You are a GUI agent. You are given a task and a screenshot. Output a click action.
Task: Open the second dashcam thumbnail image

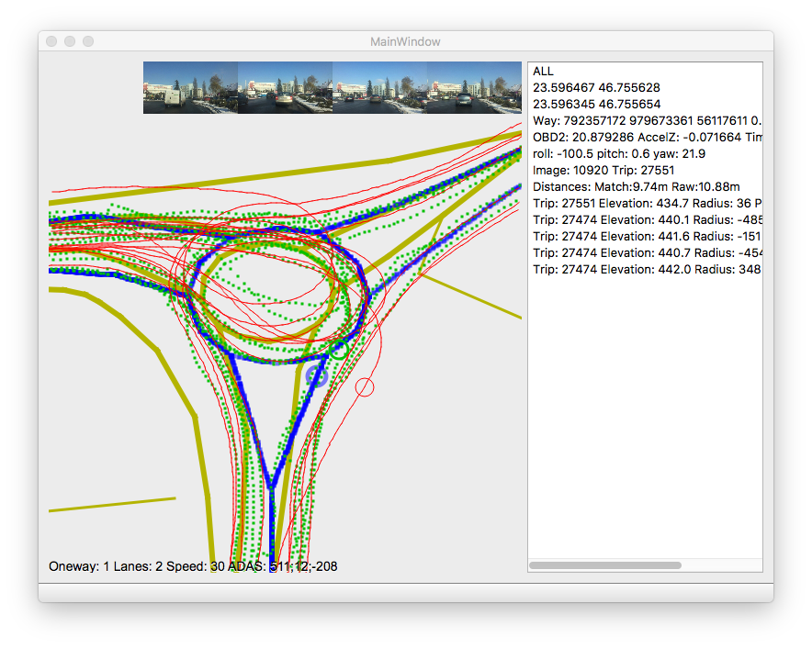click(x=285, y=88)
